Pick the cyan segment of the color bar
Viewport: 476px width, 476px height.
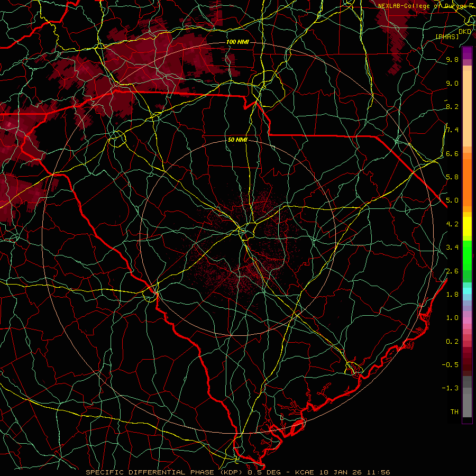pyautogui.click(x=467, y=291)
